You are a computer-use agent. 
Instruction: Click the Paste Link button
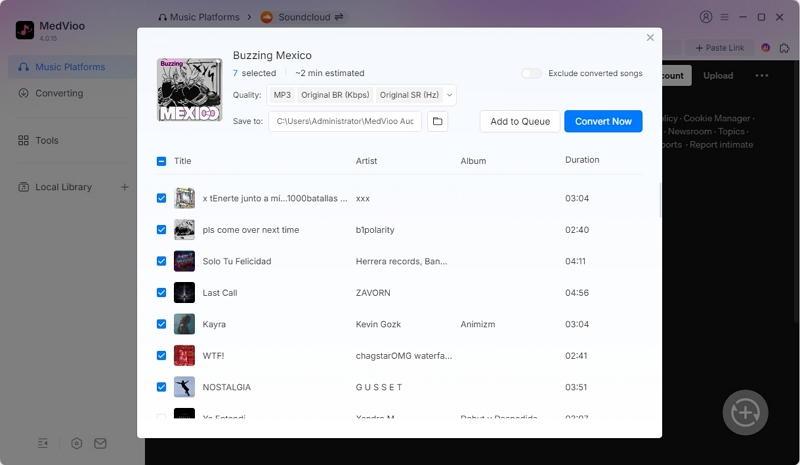(x=719, y=47)
